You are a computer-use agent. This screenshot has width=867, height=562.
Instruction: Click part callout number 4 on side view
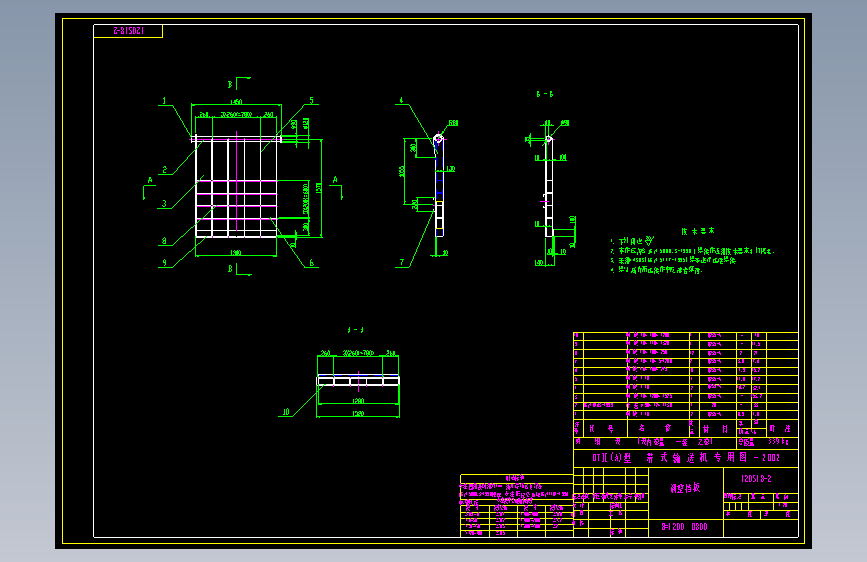[401, 101]
